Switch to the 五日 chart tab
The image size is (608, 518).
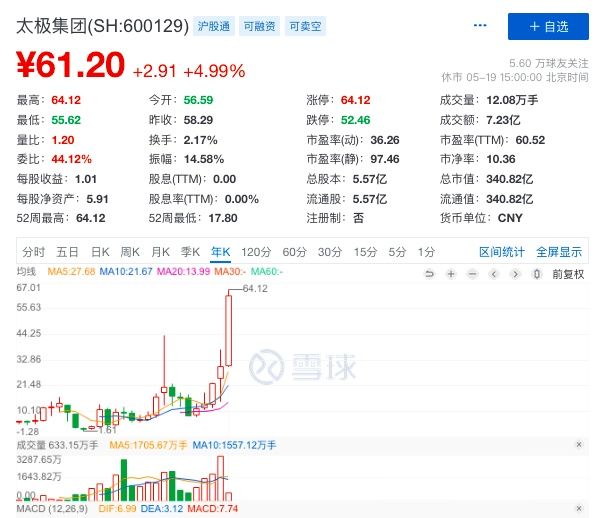coord(67,252)
